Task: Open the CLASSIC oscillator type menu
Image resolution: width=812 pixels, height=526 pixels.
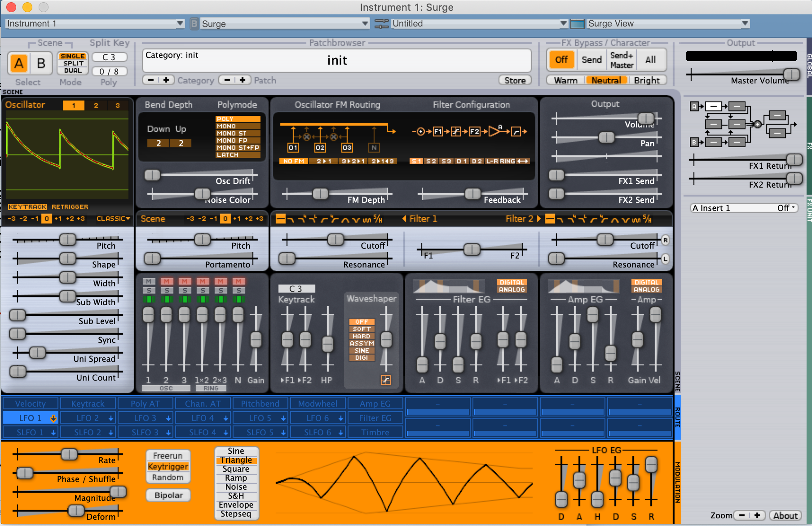Action: coord(113,219)
